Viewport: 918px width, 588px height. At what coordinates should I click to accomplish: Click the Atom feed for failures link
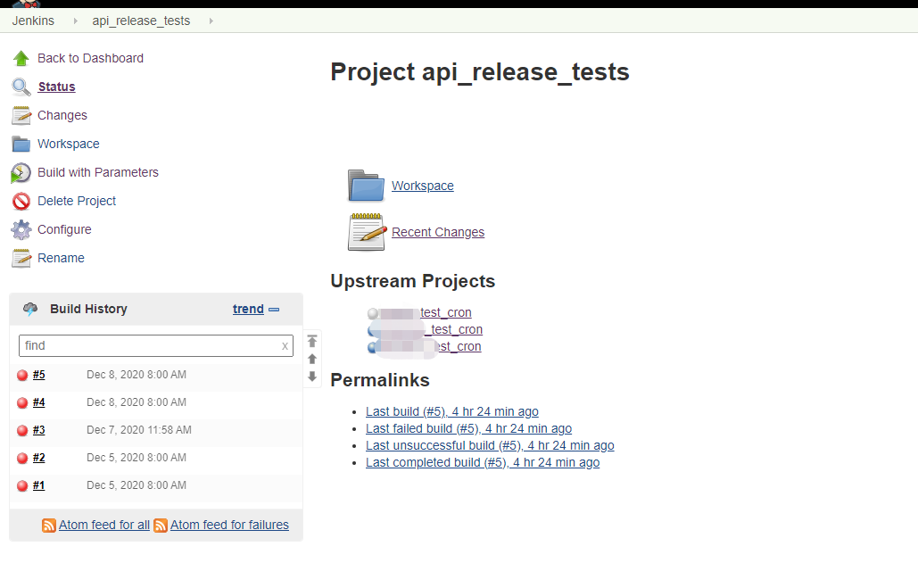tap(229, 526)
